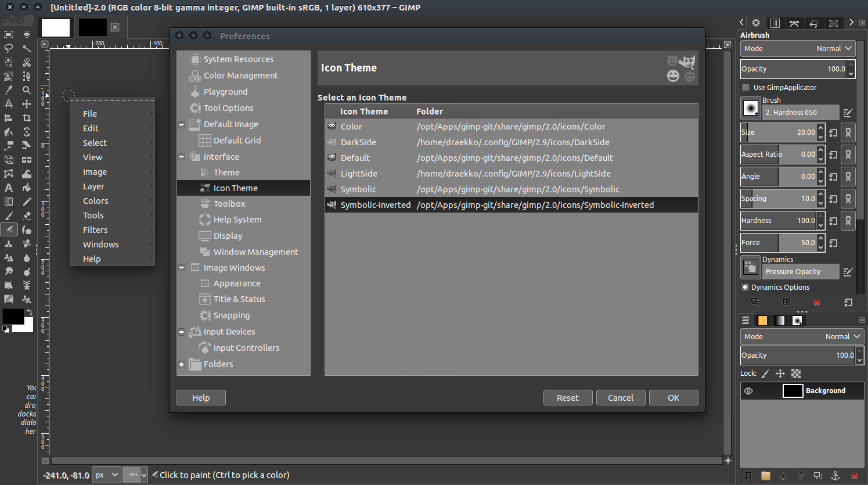Image resolution: width=868 pixels, height=485 pixels.
Task: Select the Ellipse Select tool
Action: [27, 34]
